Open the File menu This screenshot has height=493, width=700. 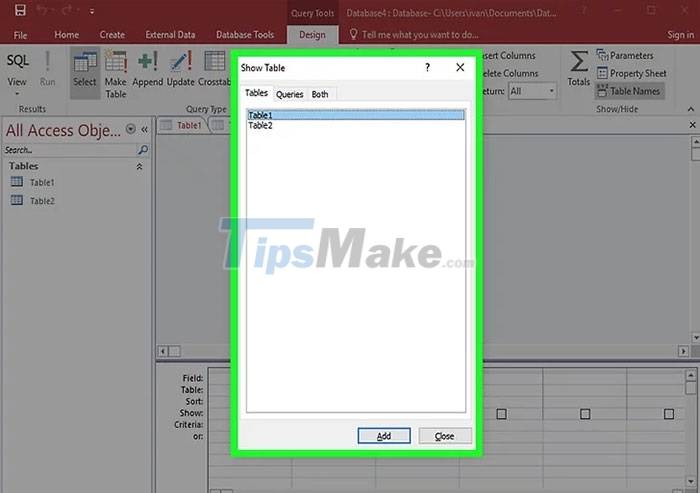coord(20,35)
